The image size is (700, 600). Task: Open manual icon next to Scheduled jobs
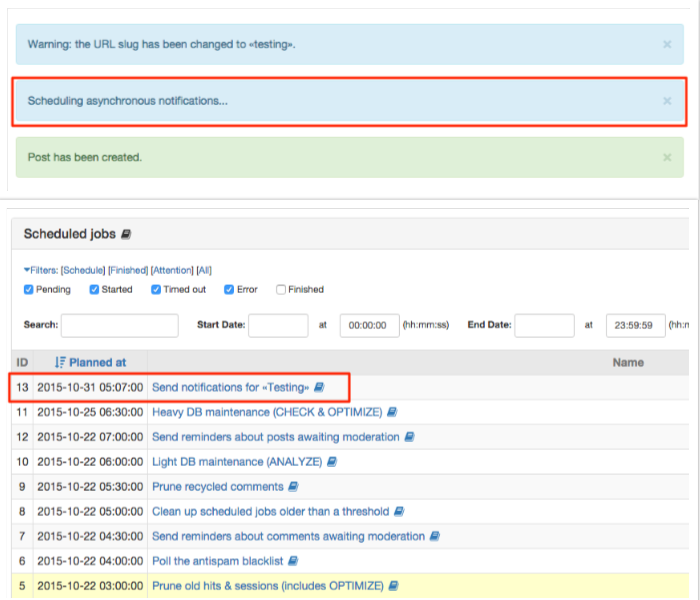126,234
